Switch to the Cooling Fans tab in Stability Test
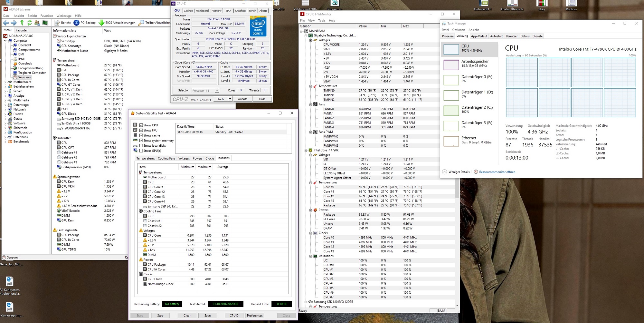This screenshot has height=323, width=644. (x=166, y=158)
